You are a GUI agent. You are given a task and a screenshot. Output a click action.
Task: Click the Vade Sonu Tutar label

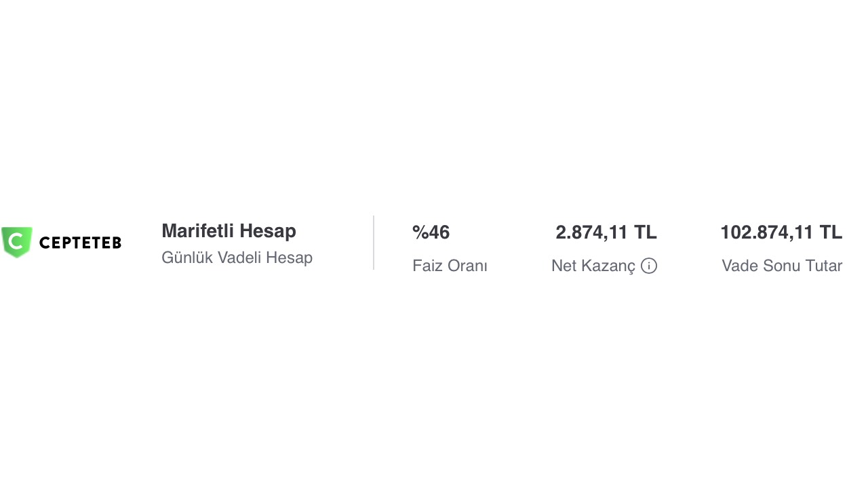point(781,266)
